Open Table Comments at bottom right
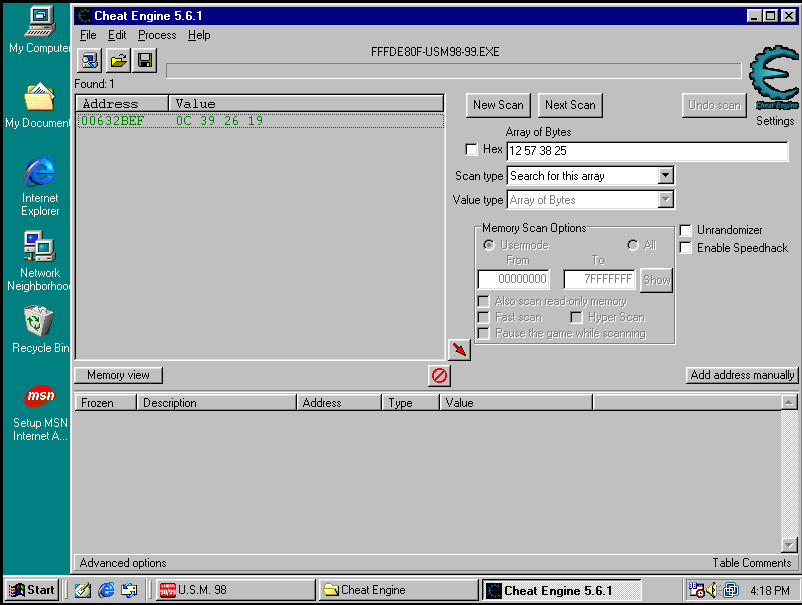The height and width of the screenshot is (605, 802). (751, 563)
